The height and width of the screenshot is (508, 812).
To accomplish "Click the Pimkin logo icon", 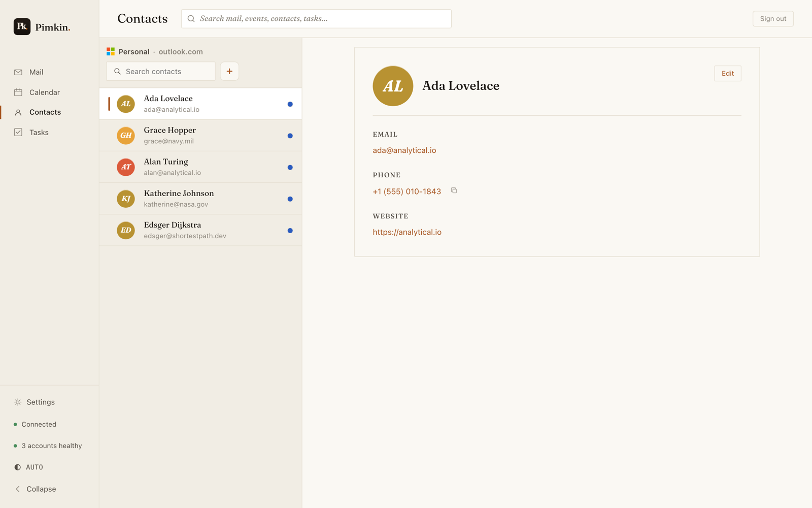I will click(22, 26).
